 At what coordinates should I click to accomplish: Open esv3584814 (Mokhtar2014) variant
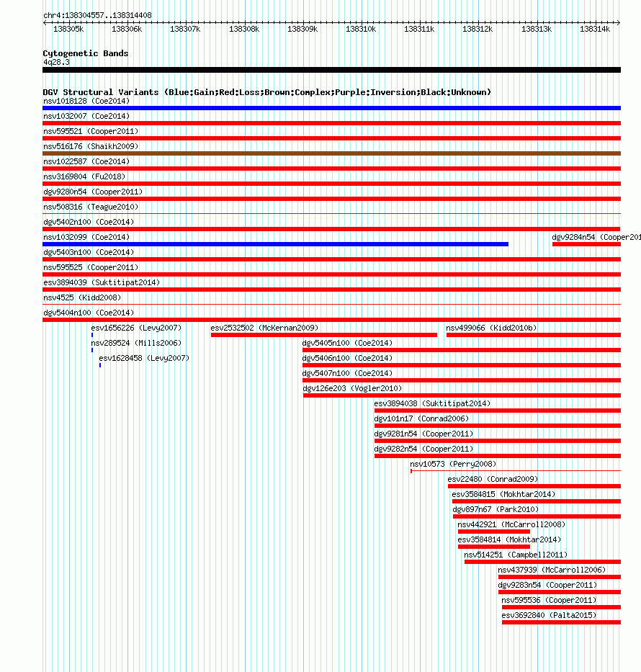509,539
